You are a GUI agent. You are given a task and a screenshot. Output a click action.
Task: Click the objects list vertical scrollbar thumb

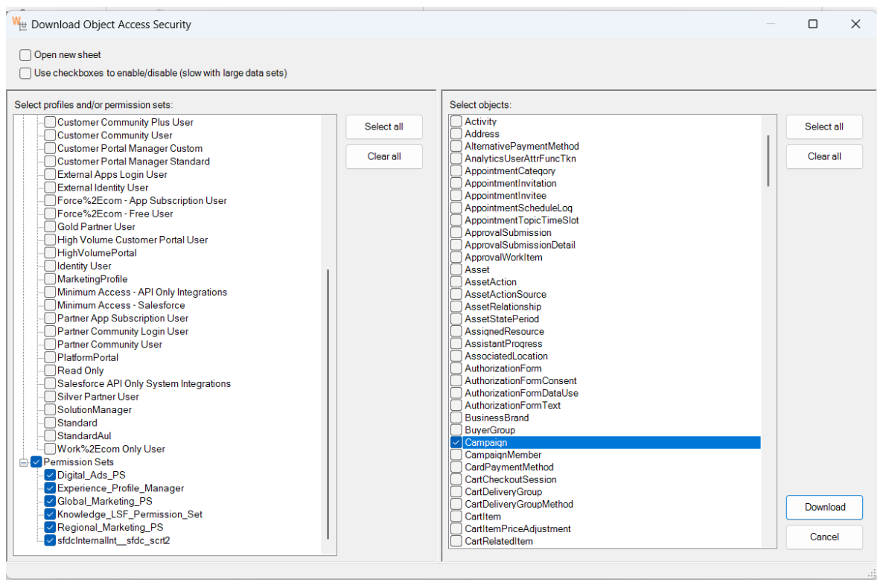(768, 161)
